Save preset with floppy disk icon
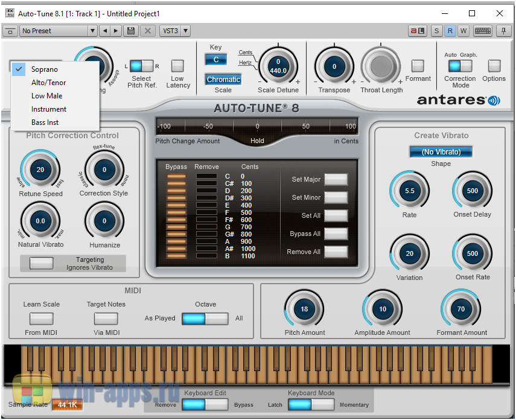The image size is (516, 420). [131, 31]
